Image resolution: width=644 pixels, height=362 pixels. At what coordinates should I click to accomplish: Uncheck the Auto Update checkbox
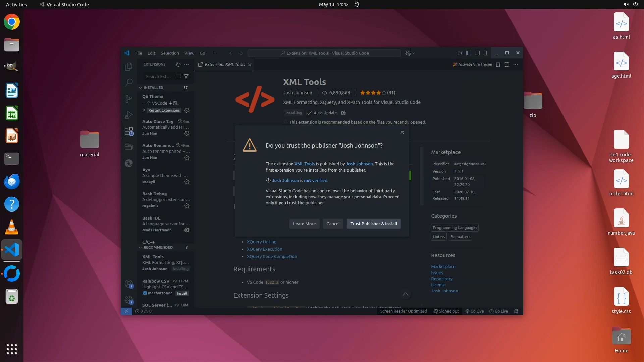(x=309, y=113)
